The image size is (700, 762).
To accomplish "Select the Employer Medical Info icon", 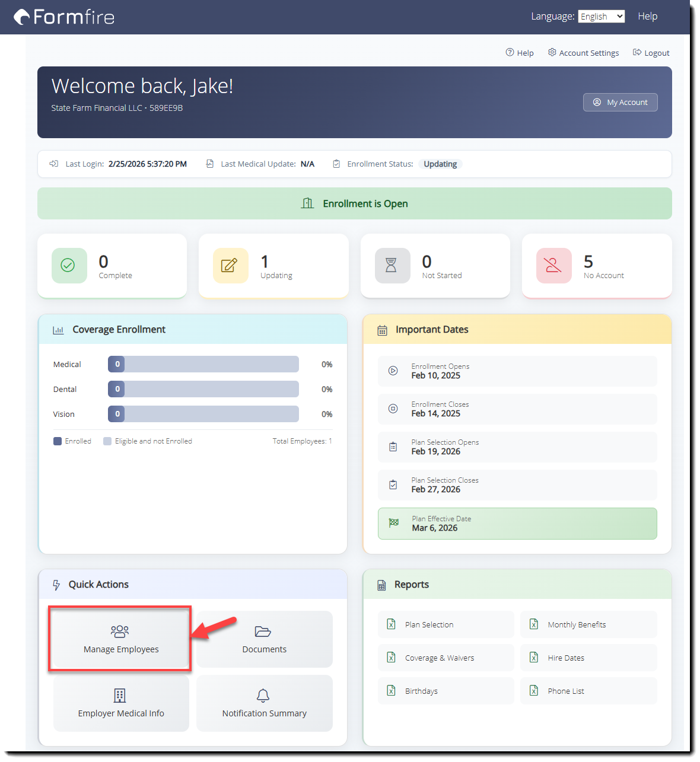I will point(120,695).
